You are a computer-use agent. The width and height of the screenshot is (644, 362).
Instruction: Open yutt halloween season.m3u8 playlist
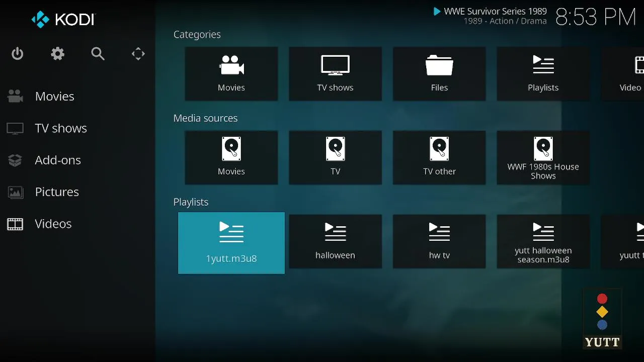543,242
